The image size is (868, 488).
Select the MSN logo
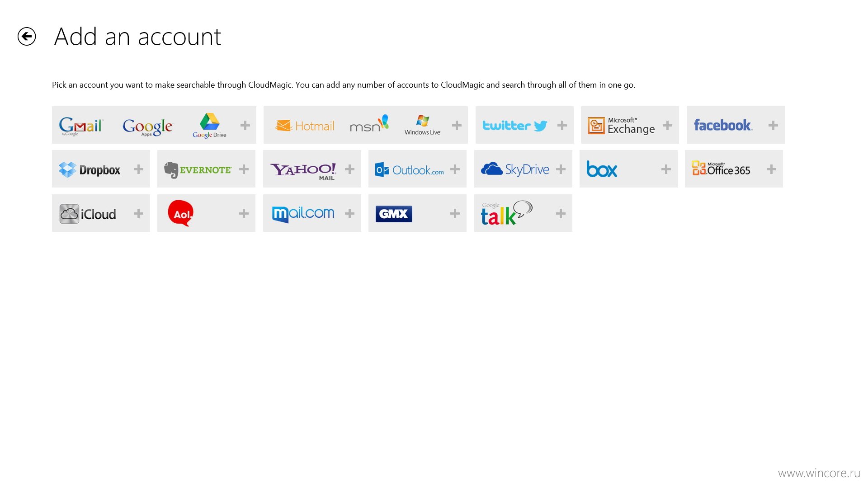pos(369,123)
